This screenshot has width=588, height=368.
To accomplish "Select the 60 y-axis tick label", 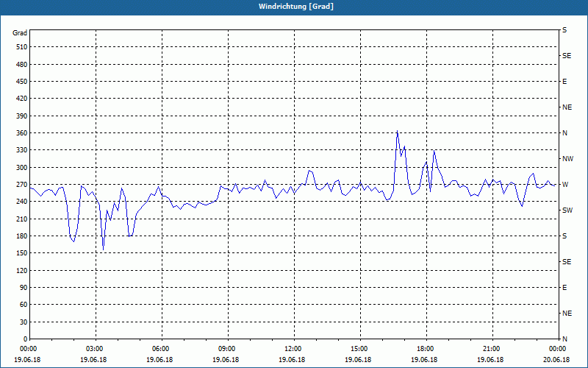I will coord(24,305).
